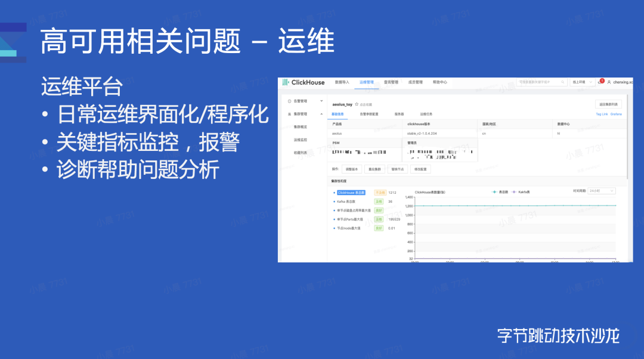Select 集群概览 in the sidebar
The width and height of the screenshot is (644, 359).
[300, 127]
